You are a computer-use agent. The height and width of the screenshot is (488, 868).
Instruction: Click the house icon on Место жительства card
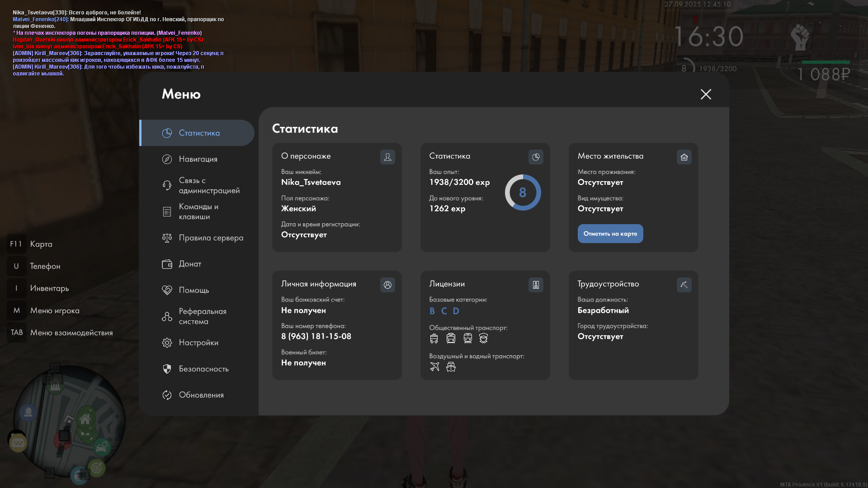coord(684,157)
